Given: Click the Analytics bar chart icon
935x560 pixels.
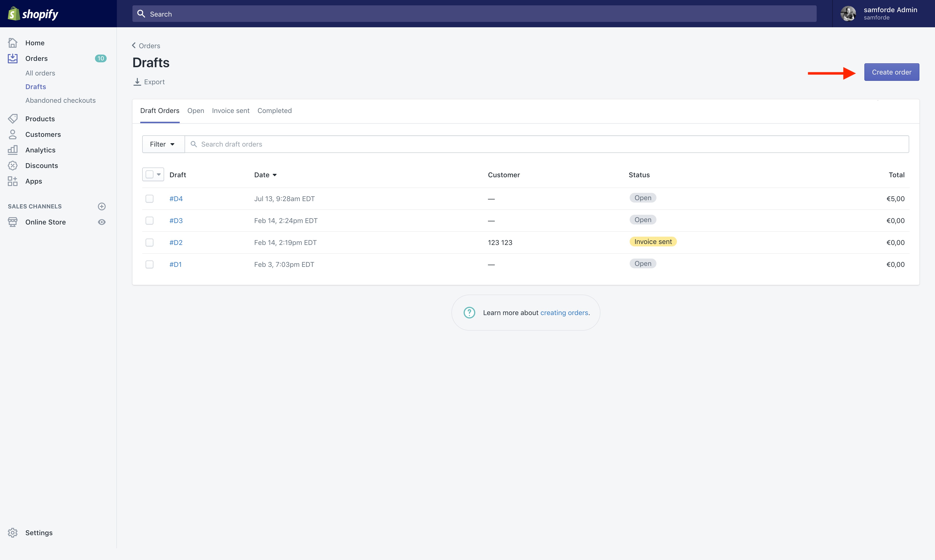Looking at the screenshot, I should pos(13,150).
